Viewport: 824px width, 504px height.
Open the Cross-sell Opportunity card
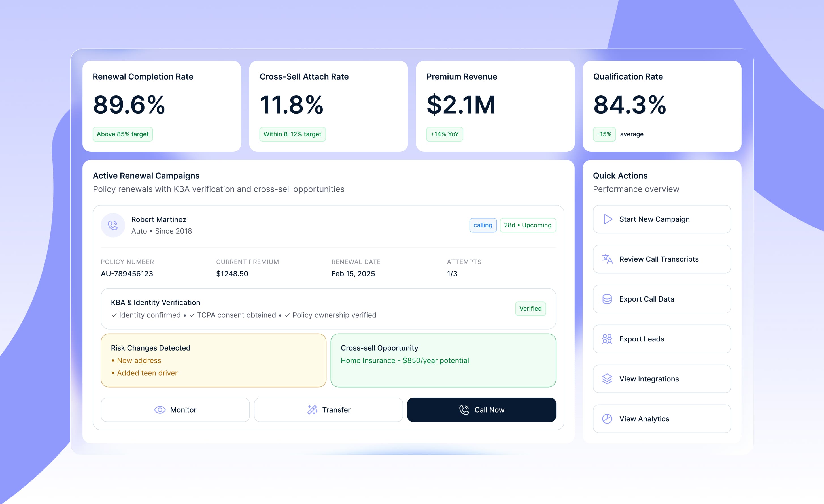(443, 360)
